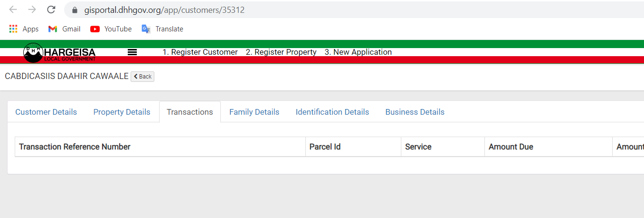Screen dimensions: 644x218
Task: Open the Gmail bookmark
Action: (65, 29)
